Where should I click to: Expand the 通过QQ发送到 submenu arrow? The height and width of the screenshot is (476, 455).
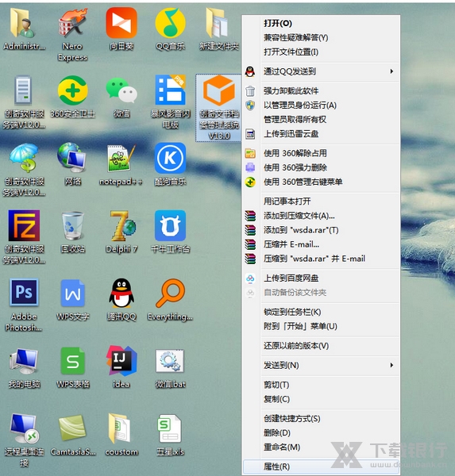pos(391,71)
